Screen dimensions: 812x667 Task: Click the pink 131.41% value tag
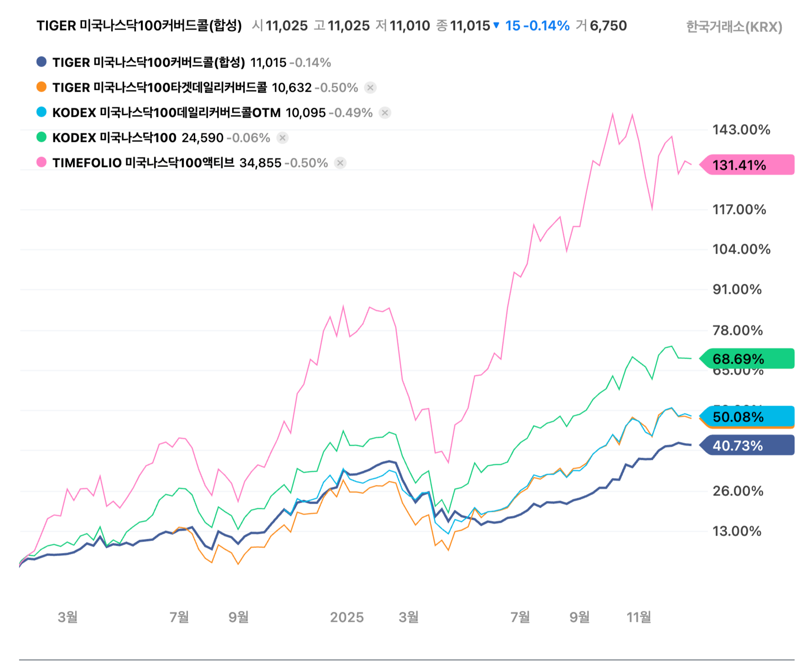(x=747, y=165)
